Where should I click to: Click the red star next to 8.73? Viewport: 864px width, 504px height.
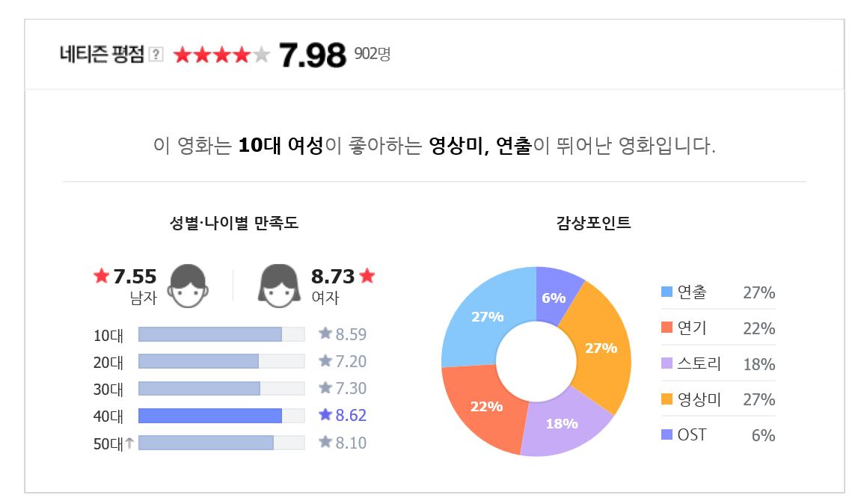point(367,275)
